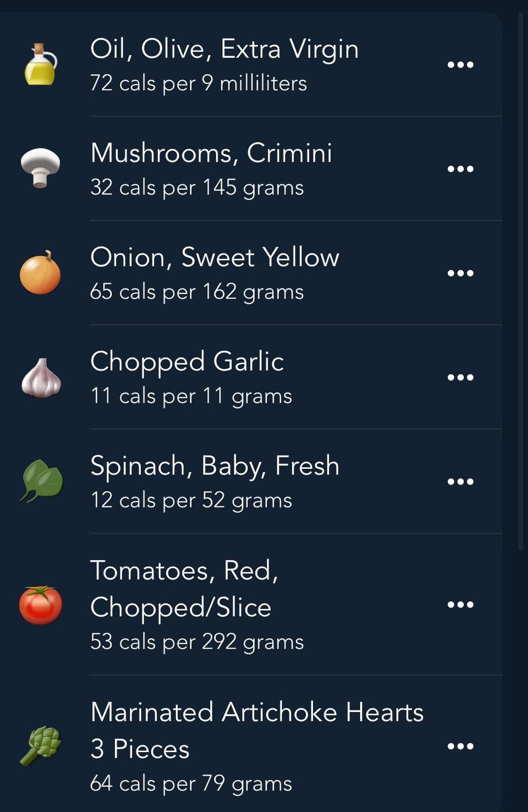Screen dimensions: 528x812
Task: Click the vertical scrollbar on right edge
Action: [x=521, y=280]
